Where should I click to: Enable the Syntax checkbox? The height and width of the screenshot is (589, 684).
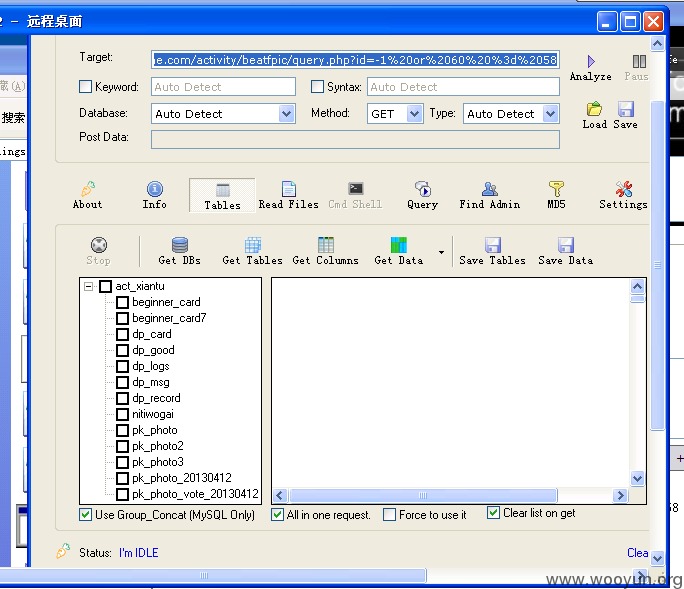click(x=317, y=86)
